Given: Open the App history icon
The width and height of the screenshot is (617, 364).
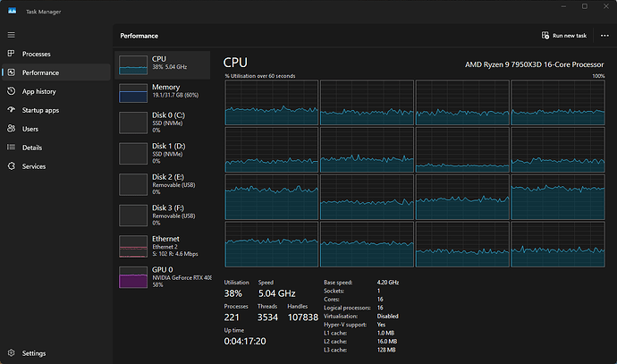Looking at the screenshot, I should click(x=12, y=91).
